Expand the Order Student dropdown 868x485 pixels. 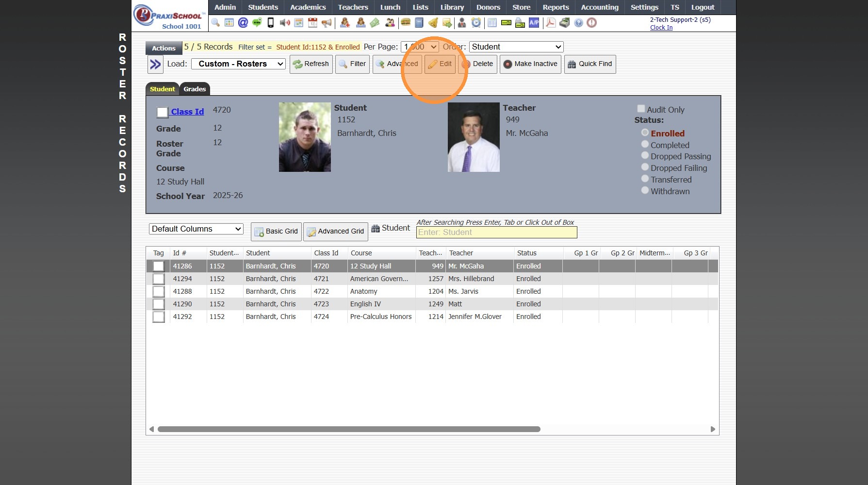click(516, 47)
